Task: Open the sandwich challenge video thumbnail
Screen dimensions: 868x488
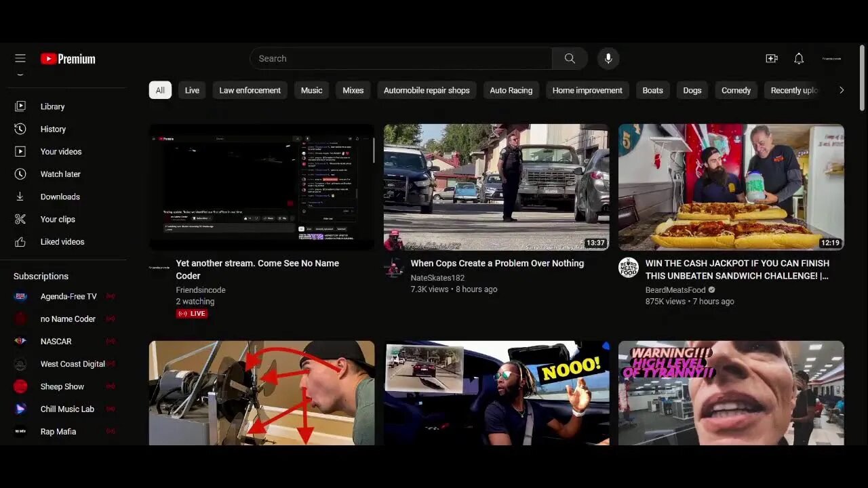Action: (731, 187)
